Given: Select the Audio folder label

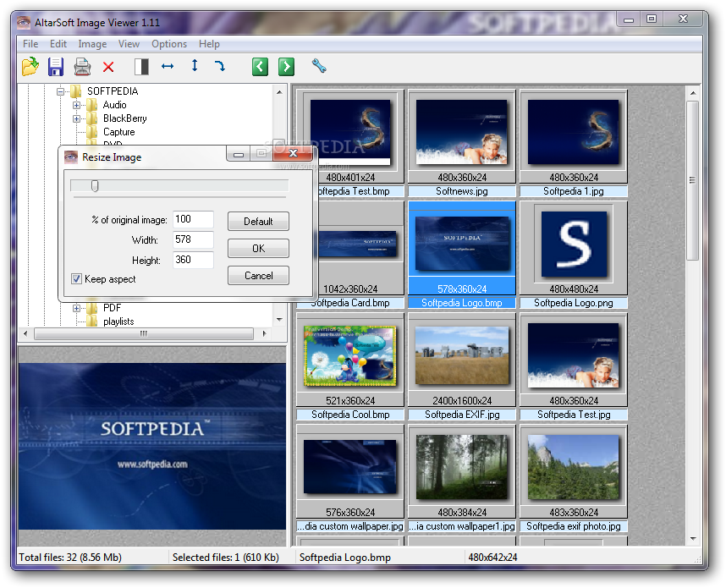Looking at the screenshot, I should pos(114,105).
